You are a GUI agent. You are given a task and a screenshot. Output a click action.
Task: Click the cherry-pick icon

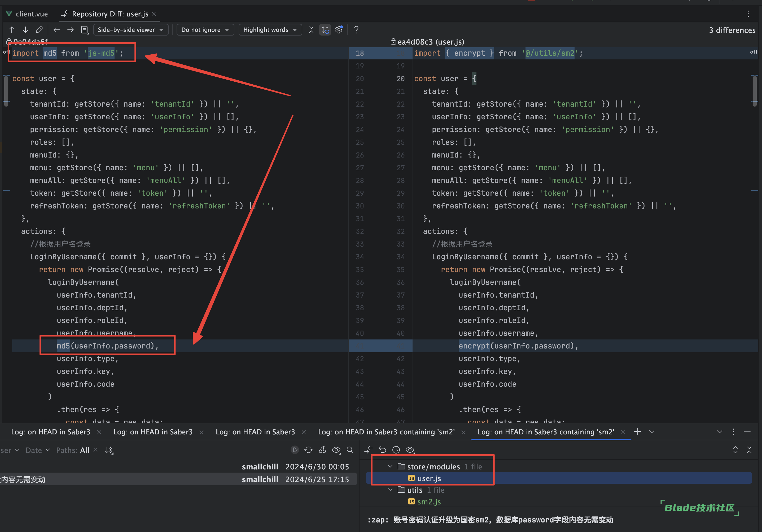(x=322, y=450)
